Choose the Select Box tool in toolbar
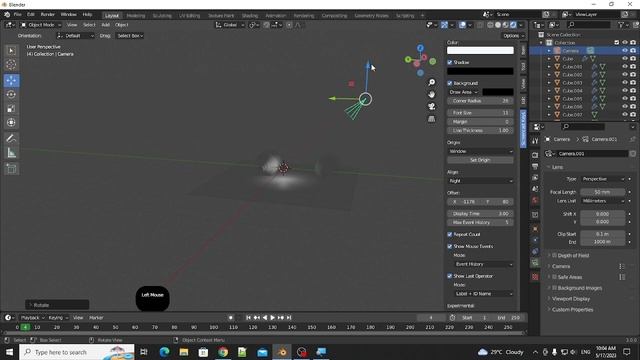 (11, 51)
